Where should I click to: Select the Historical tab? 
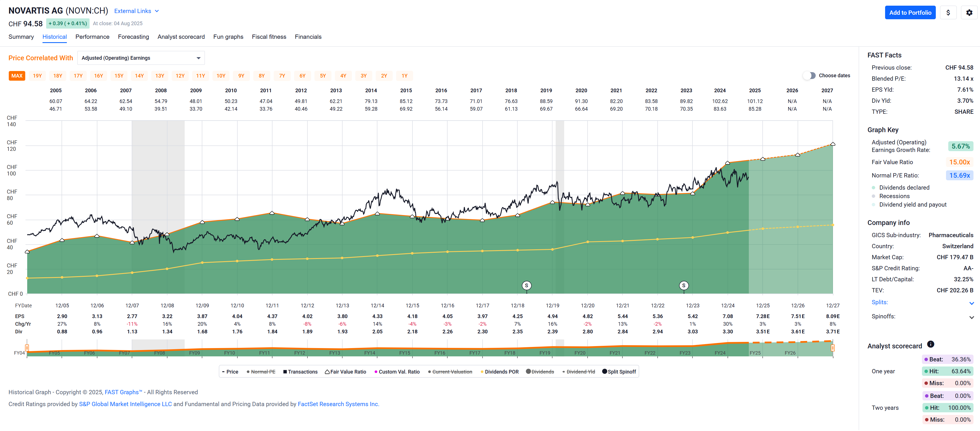point(54,37)
